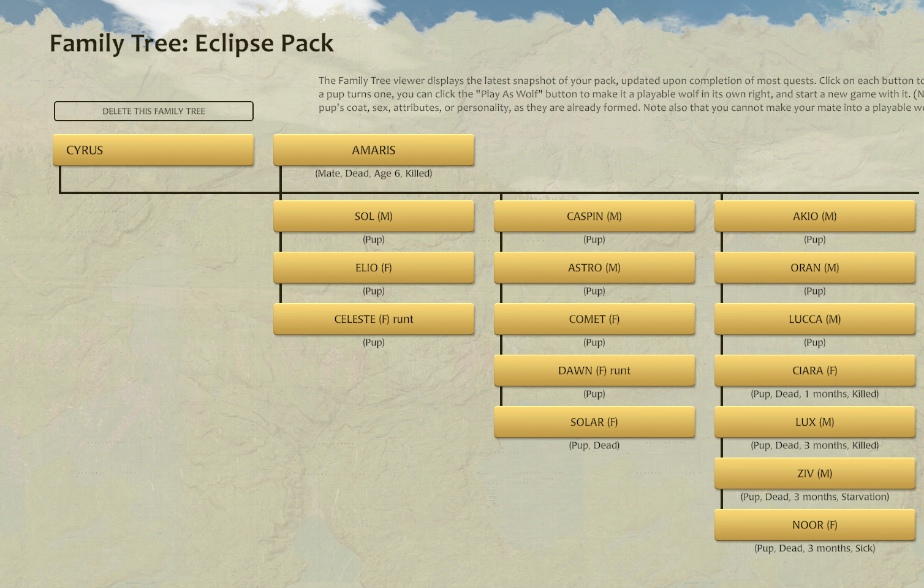View the pup Sol
The image size is (924, 588).
tap(374, 216)
